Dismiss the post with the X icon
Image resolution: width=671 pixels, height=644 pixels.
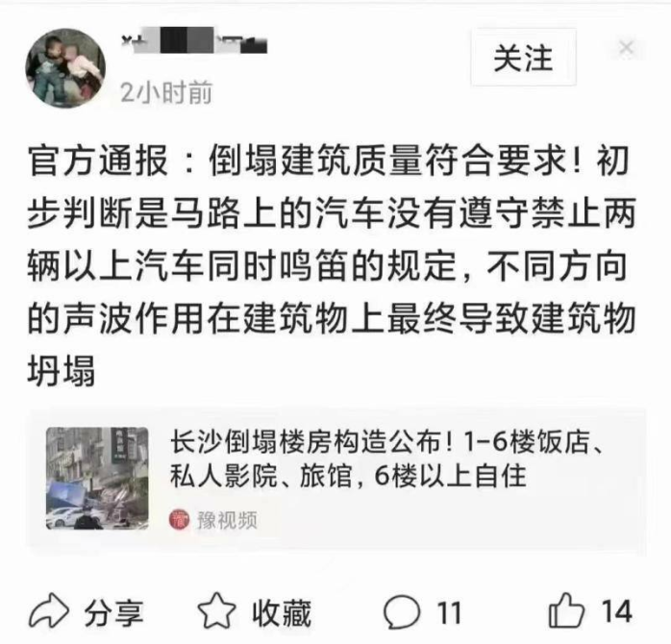click(626, 47)
